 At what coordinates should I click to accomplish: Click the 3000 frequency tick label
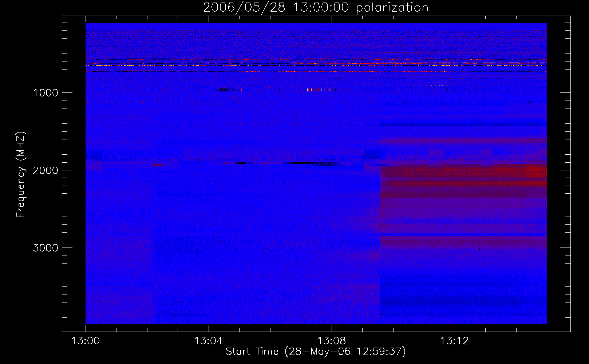tap(46, 248)
